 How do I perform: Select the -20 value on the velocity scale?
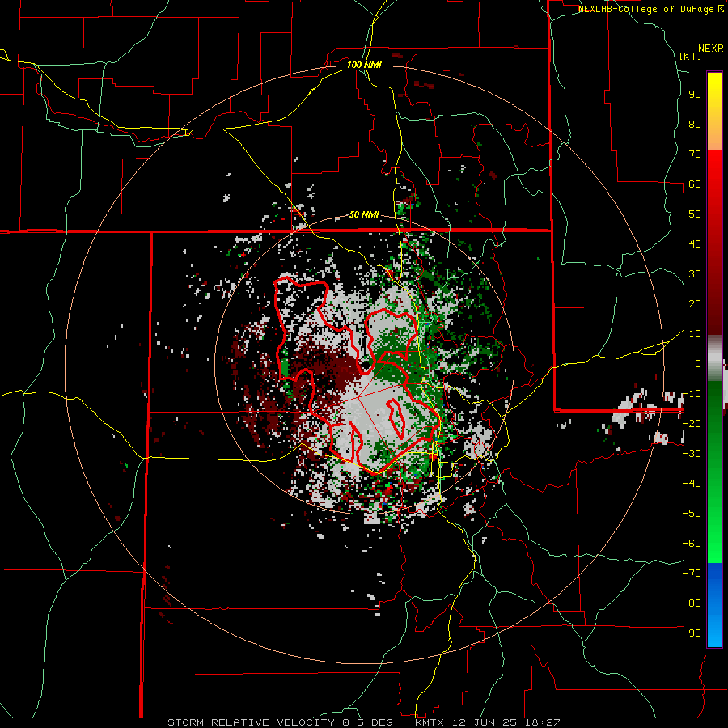click(692, 423)
